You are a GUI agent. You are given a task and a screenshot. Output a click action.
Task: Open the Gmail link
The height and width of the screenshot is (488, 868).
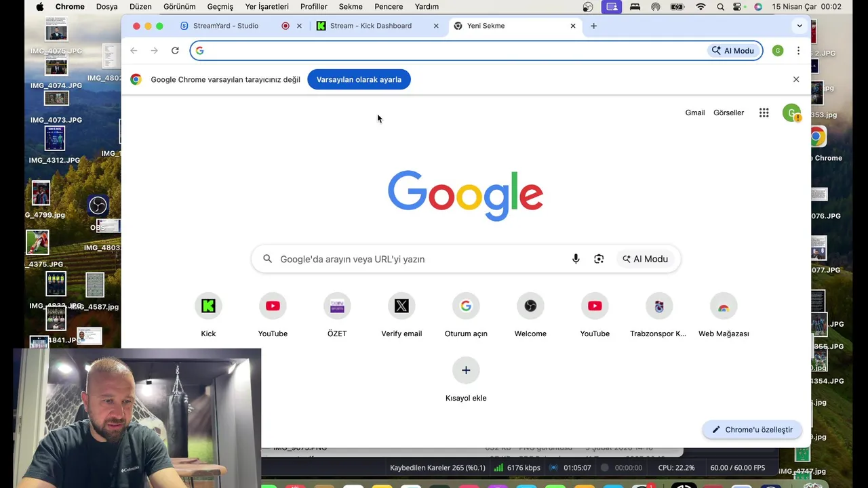point(695,113)
